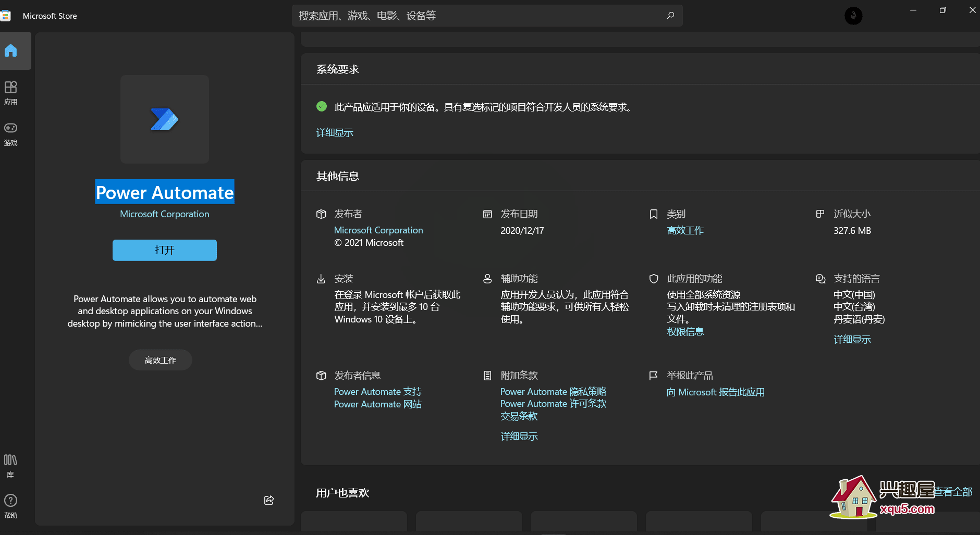Open the 库 (Library) section
Viewport: 980px width, 535px height.
coord(10,465)
